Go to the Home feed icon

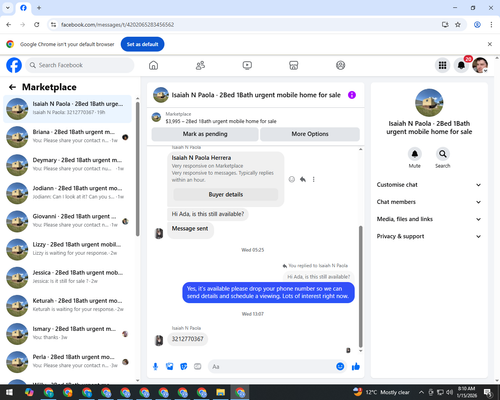(x=153, y=65)
